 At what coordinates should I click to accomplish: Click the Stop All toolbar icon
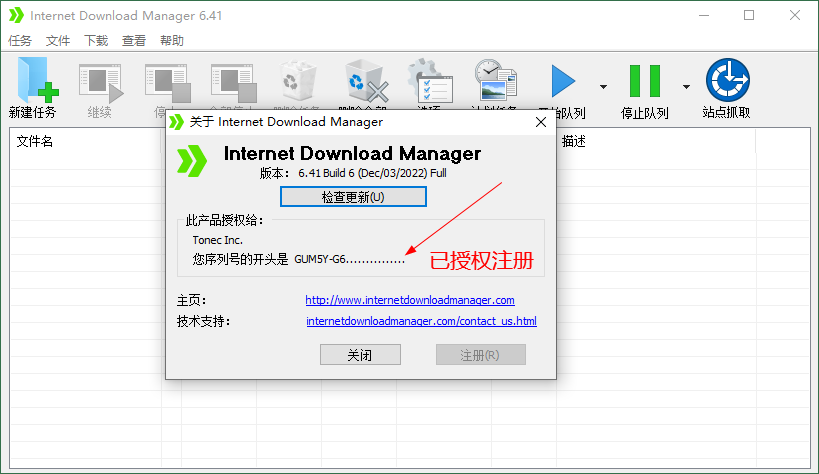click(233, 83)
